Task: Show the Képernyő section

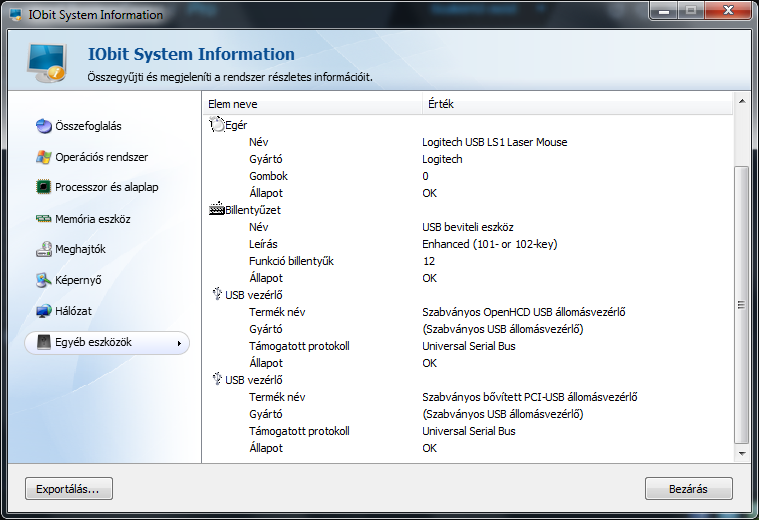Action: (x=78, y=280)
